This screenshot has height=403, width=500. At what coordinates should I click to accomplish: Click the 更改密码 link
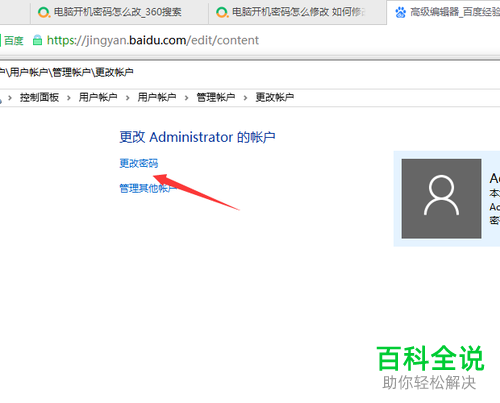(139, 163)
